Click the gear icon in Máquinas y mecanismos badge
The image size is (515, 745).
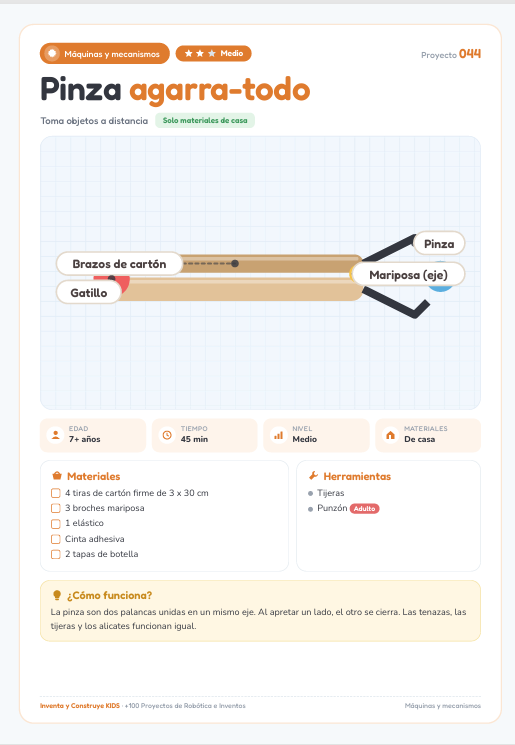[52, 54]
